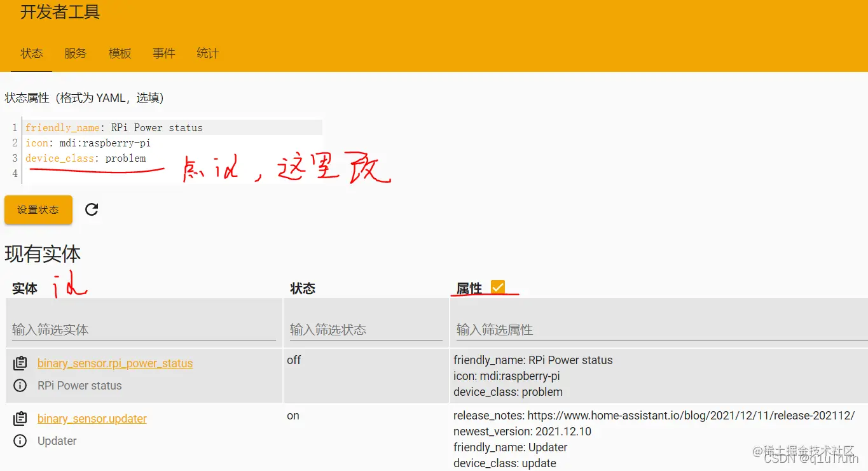Click 'RPi Power status' entity name text

(79, 386)
